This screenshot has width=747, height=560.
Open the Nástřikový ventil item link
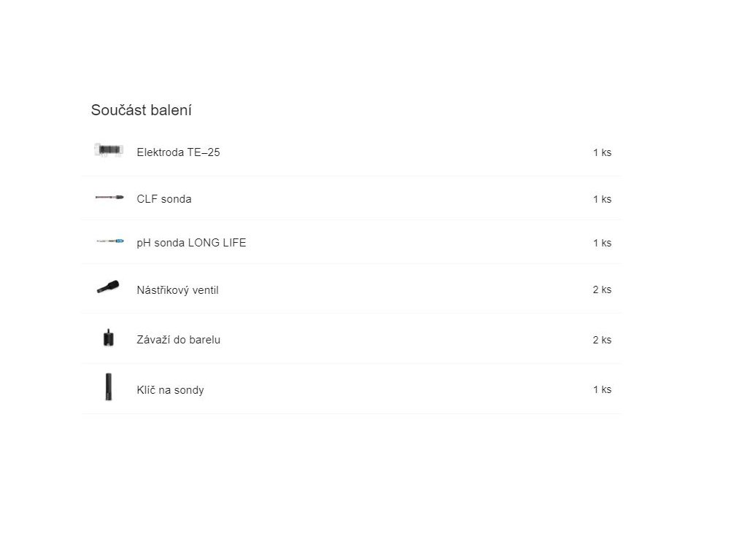[x=177, y=290]
